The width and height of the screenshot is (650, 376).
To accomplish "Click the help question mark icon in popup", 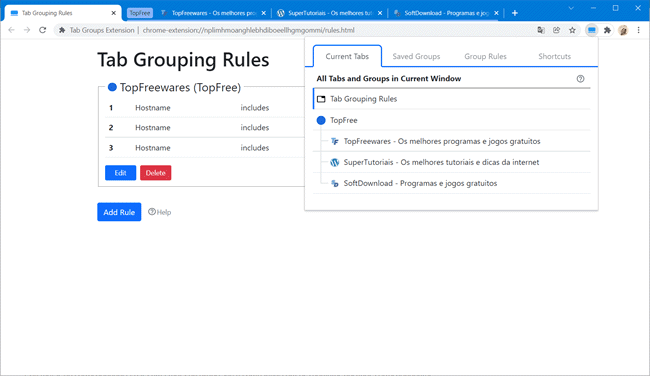I will point(580,79).
